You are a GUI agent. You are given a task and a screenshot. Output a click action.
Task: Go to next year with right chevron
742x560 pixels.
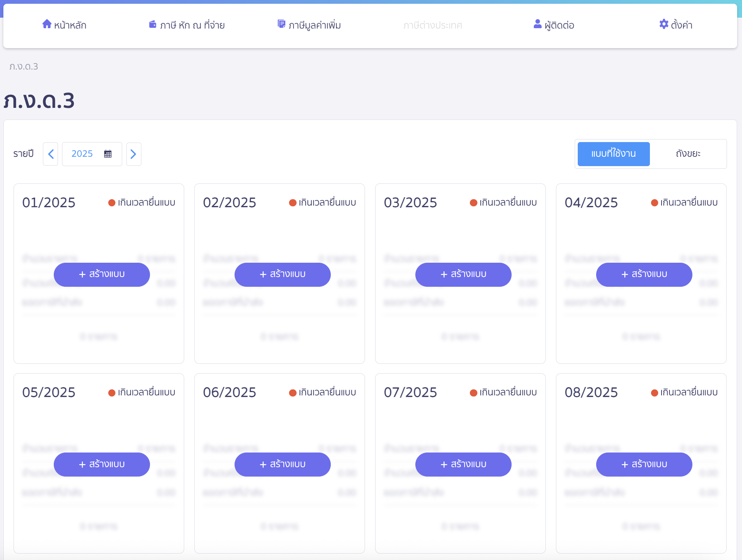[133, 154]
